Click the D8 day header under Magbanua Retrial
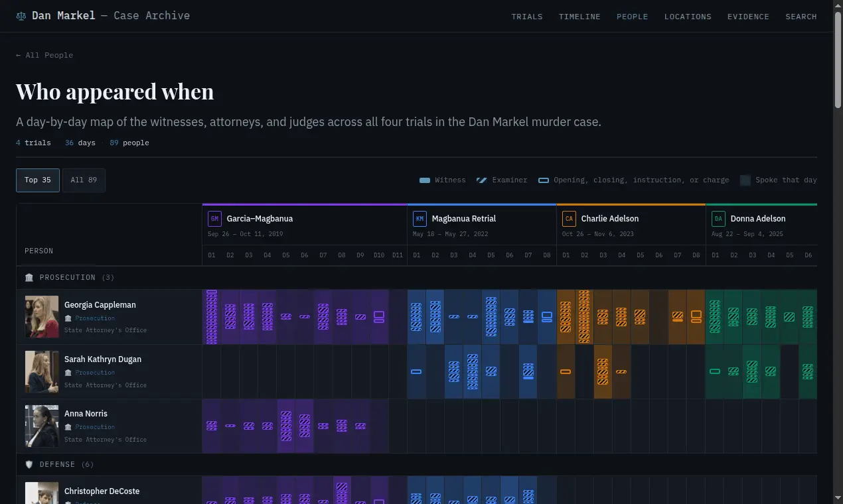 (x=547, y=255)
